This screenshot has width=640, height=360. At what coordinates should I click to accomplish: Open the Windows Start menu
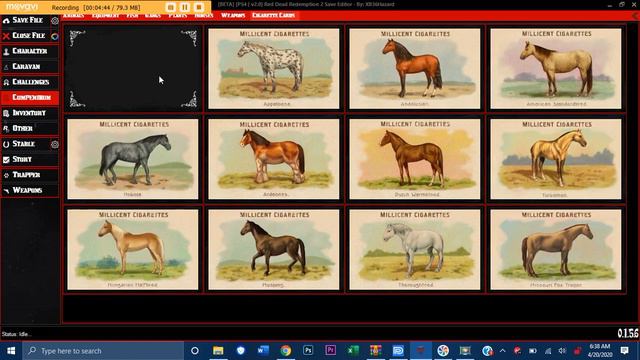tap(11, 351)
